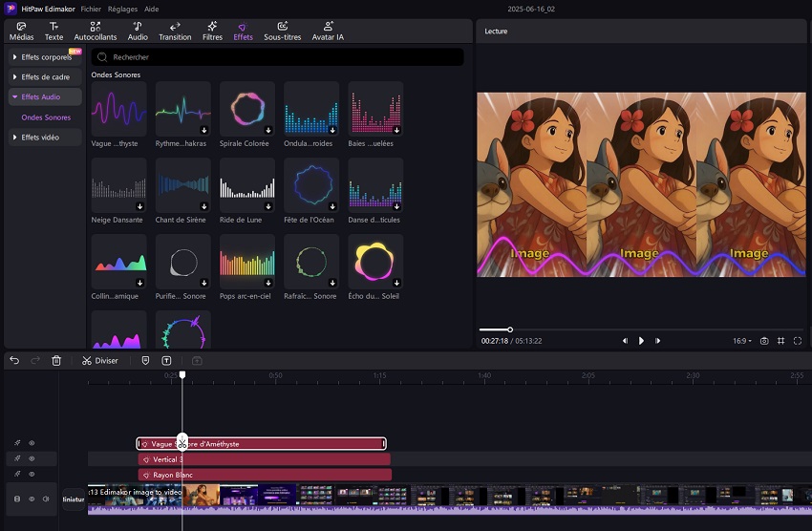Select the Vague ...thyste effect thumbnail
This screenshot has height=531, width=812.
(x=118, y=109)
